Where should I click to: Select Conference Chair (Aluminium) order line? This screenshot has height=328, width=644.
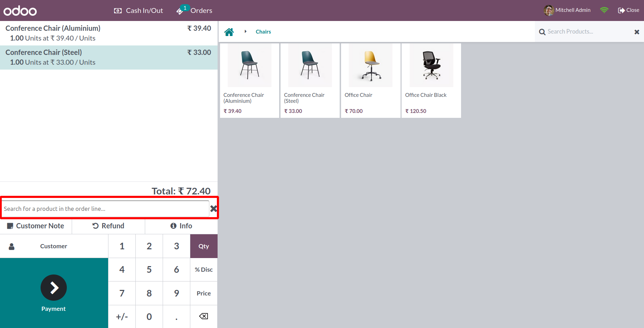pos(109,33)
